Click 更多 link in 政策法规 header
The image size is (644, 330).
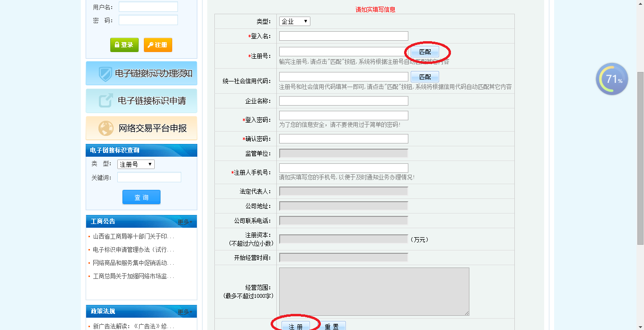[185, 312]
